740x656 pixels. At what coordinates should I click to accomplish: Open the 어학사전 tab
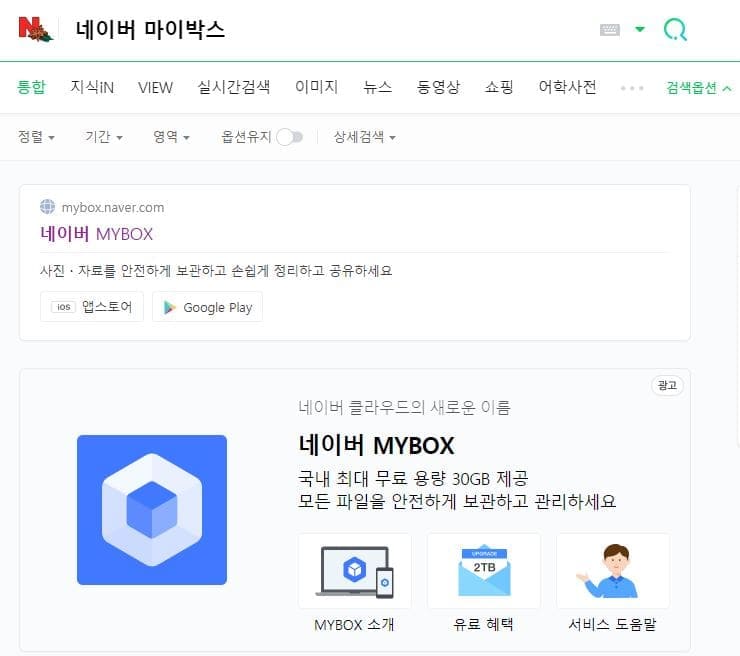(x=567, y=87)
